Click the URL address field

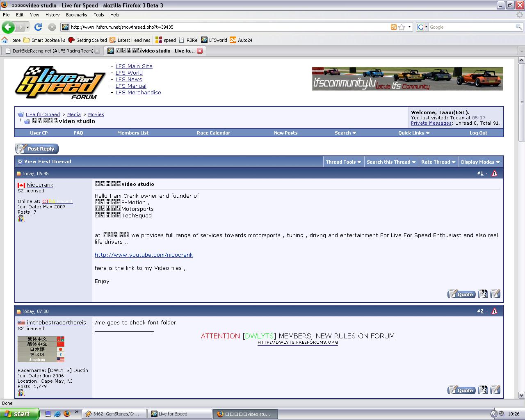[230, 27]
